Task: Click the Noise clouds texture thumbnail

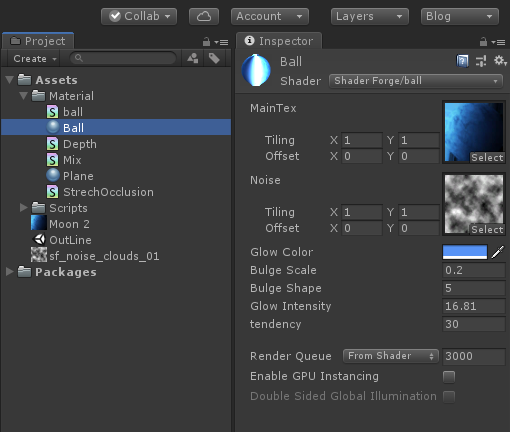Action: point(474,204)
